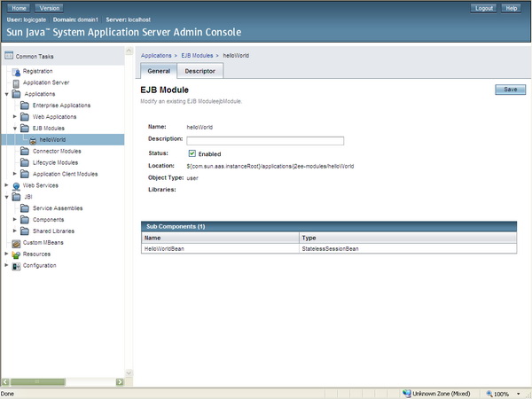The image size is (532, 399).
Task: Select the Custom MBeans tree label
Action: pyautogui.click(x=43, y=243)
